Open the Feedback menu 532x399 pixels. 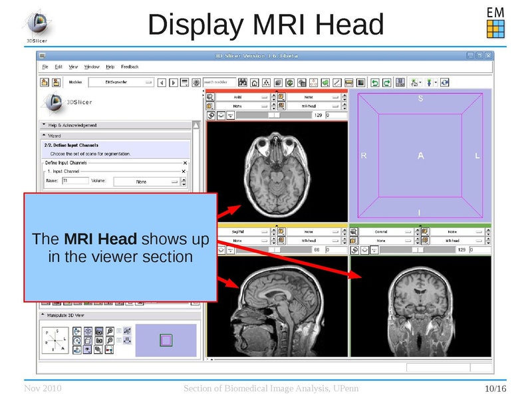[x=130, y=66]
